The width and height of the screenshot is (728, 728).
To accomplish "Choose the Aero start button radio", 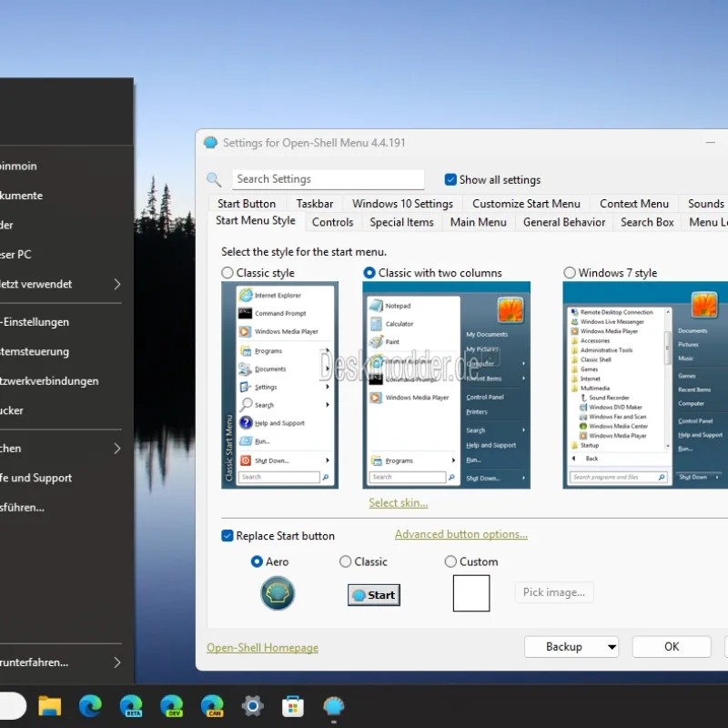I will coord(257,561).
